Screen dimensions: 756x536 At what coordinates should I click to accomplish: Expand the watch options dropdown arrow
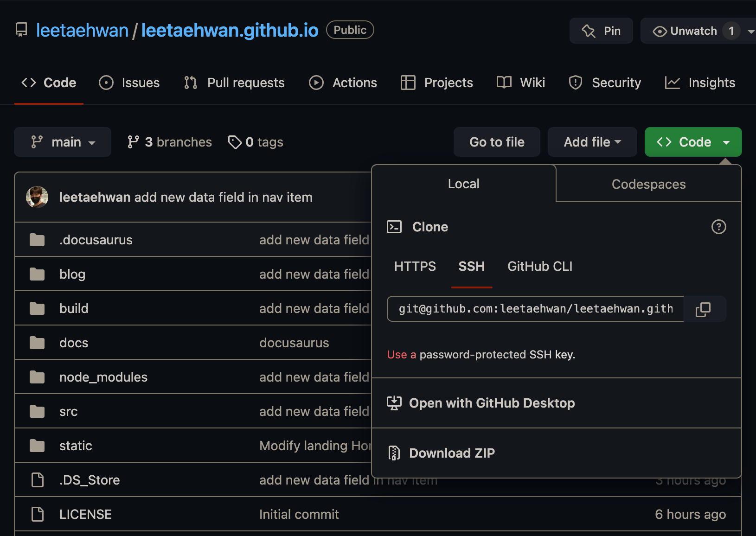click(x=750, y=31)
